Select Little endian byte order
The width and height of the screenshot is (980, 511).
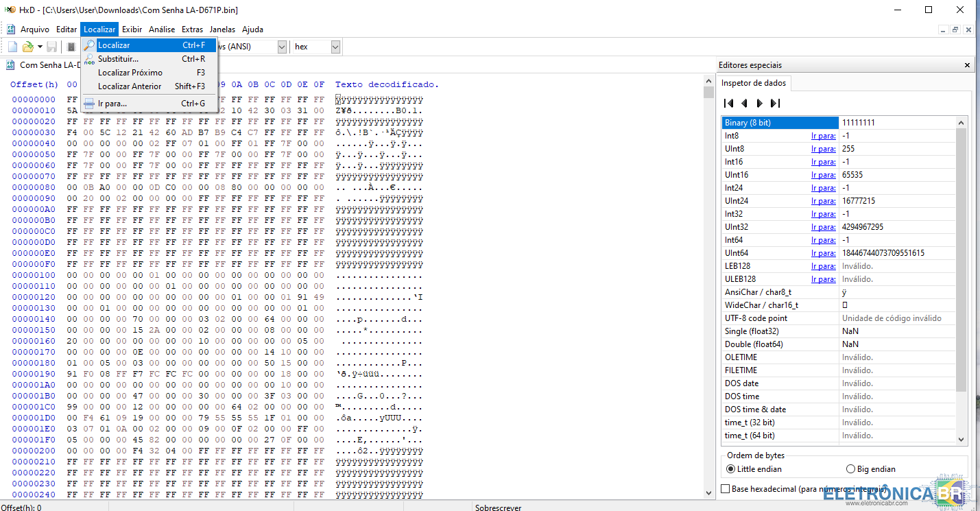(x=730, y=469)
